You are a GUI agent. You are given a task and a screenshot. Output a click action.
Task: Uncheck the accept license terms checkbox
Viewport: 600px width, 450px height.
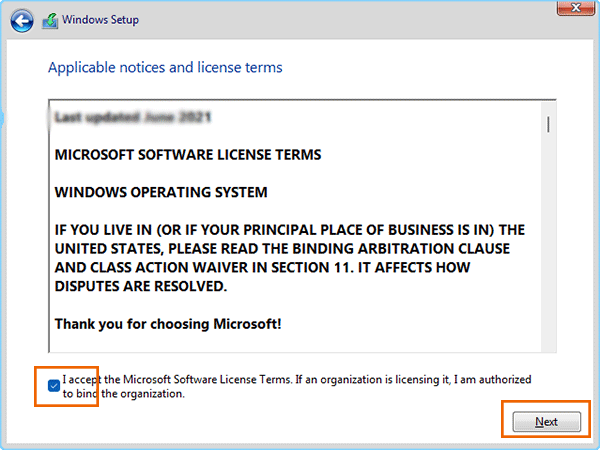(x=54, y=386)
